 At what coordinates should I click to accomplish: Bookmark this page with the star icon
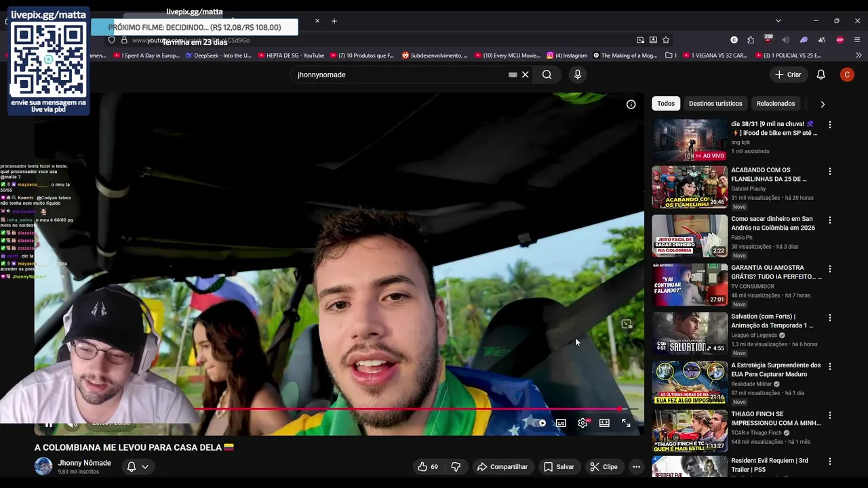tap(666, 40)
